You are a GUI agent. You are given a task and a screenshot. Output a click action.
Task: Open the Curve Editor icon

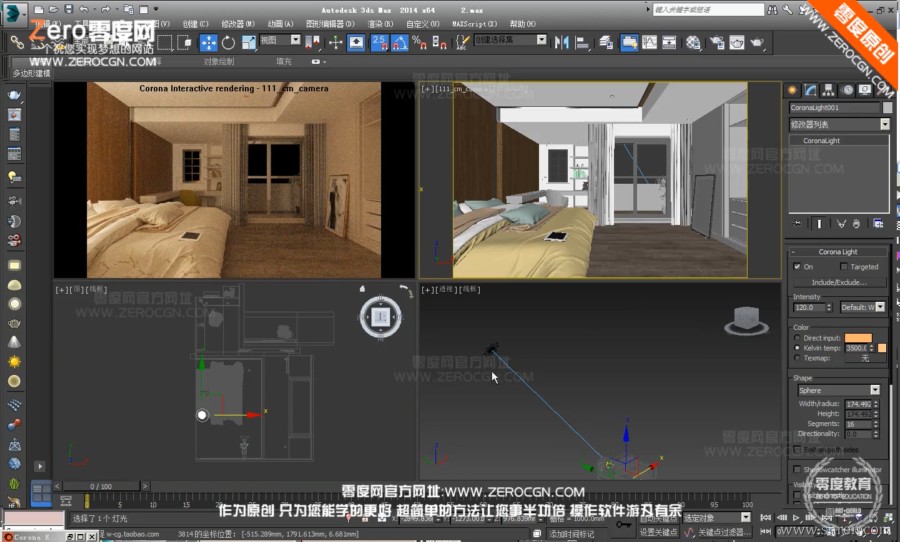click(649, 42)
